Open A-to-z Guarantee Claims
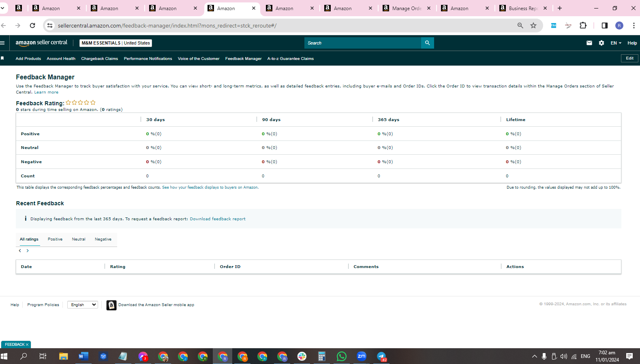The height and width of the screenshot is (364, 640). [291, 59]
